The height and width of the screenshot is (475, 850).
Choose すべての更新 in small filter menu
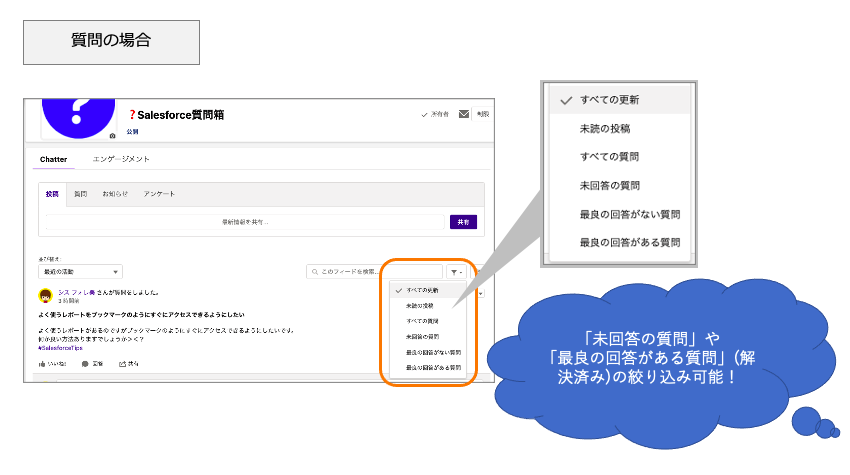[428, 291]
